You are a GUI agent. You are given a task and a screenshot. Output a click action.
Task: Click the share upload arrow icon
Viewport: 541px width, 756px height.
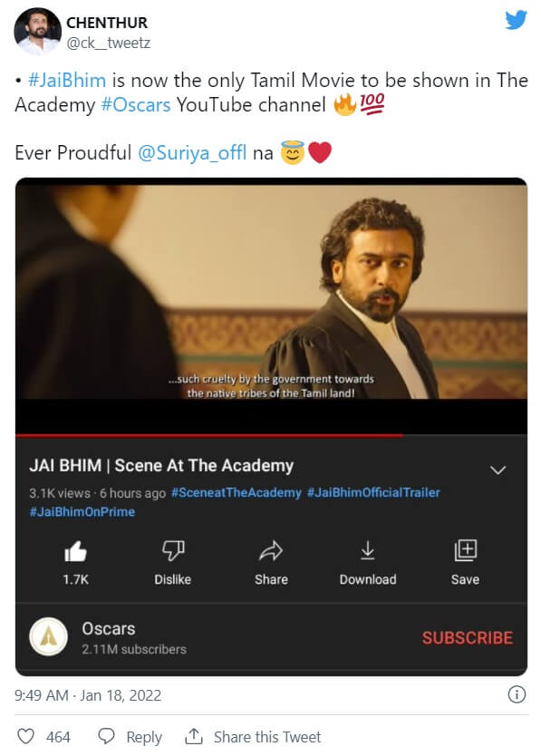tap(193, 736)
